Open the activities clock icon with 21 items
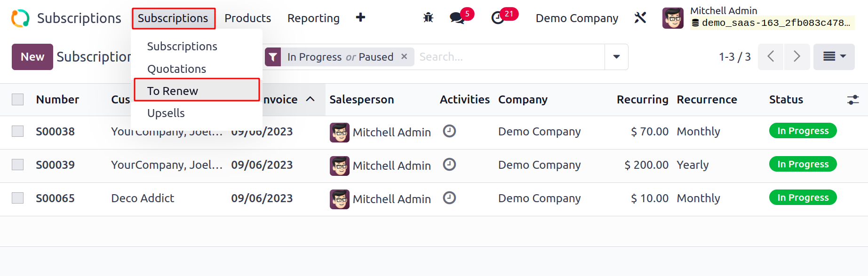 [498, 18]
